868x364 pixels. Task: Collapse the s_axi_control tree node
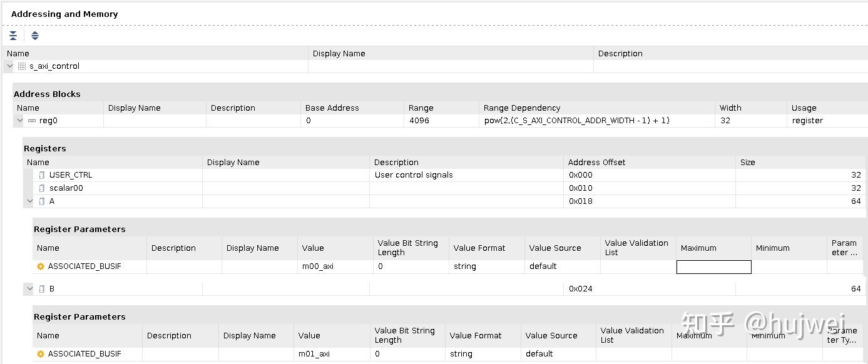point(9,66)
